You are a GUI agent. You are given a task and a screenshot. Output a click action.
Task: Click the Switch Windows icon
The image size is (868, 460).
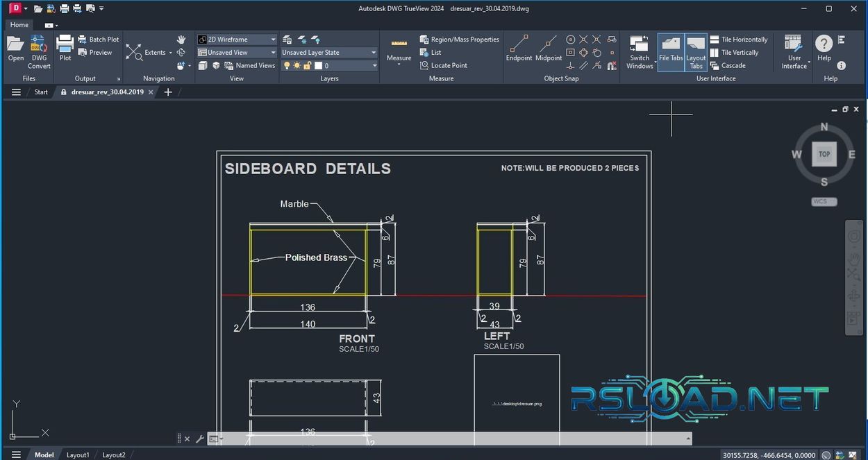(639, 49)
